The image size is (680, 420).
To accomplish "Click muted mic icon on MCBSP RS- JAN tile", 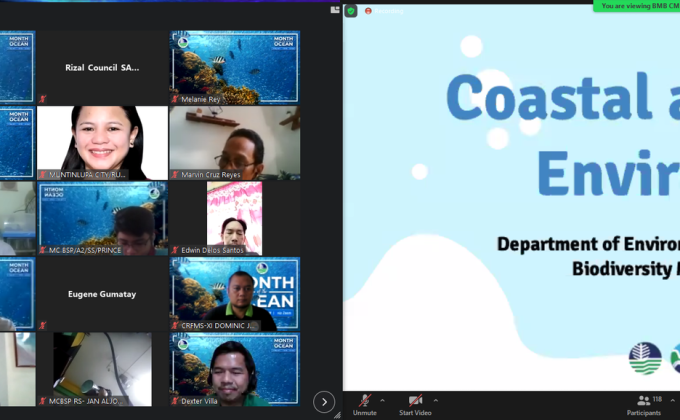I will click(42, 401).
